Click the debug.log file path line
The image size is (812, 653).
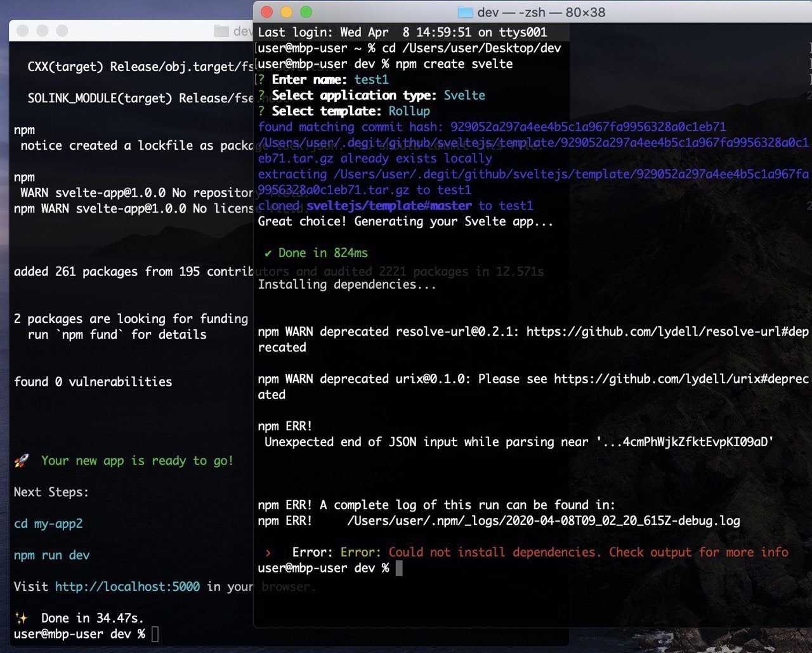pyautogui.click(x=499, y=521)
